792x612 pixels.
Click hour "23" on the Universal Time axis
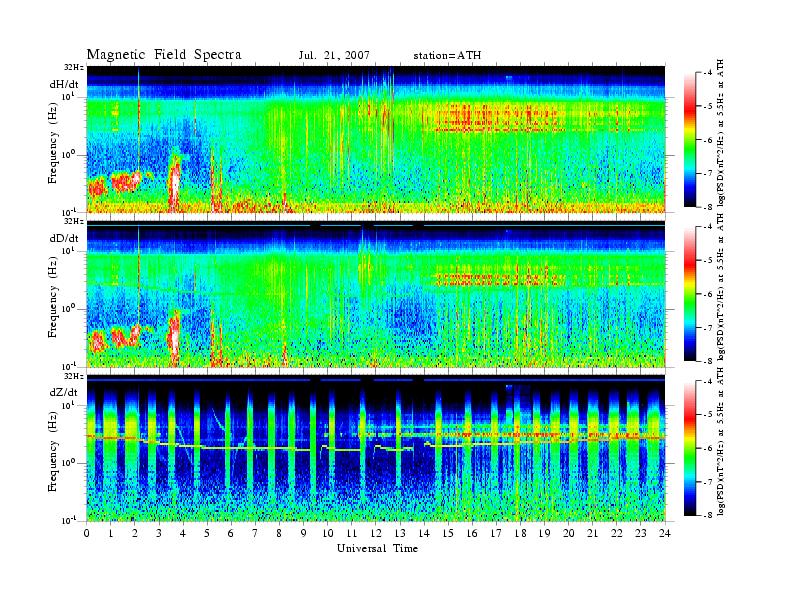click(x=641, y=533)
